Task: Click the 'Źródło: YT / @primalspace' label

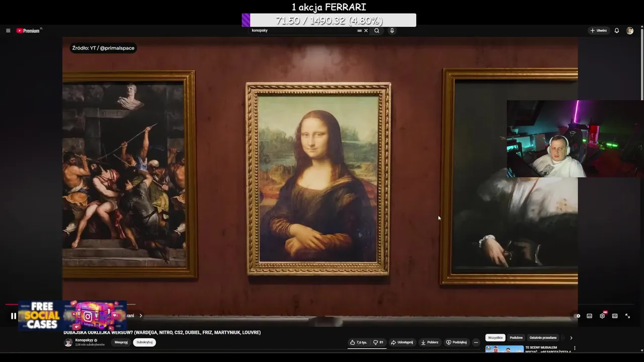Action: click(x=103, y=48)
